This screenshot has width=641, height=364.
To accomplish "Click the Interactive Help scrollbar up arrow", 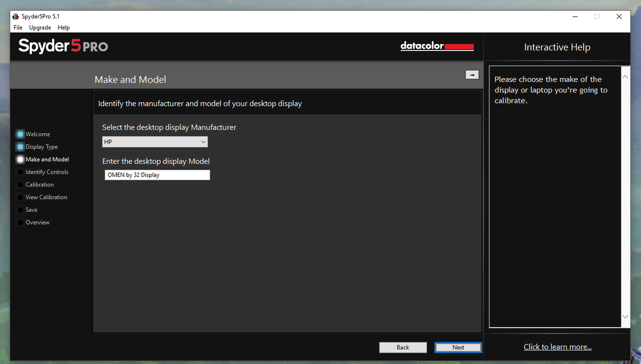I will [625, 77].
